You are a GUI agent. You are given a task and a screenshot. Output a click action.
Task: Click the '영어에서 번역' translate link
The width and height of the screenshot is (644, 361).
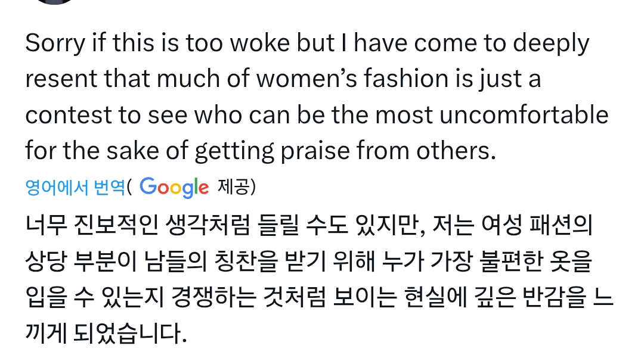[x=75, y=188]
